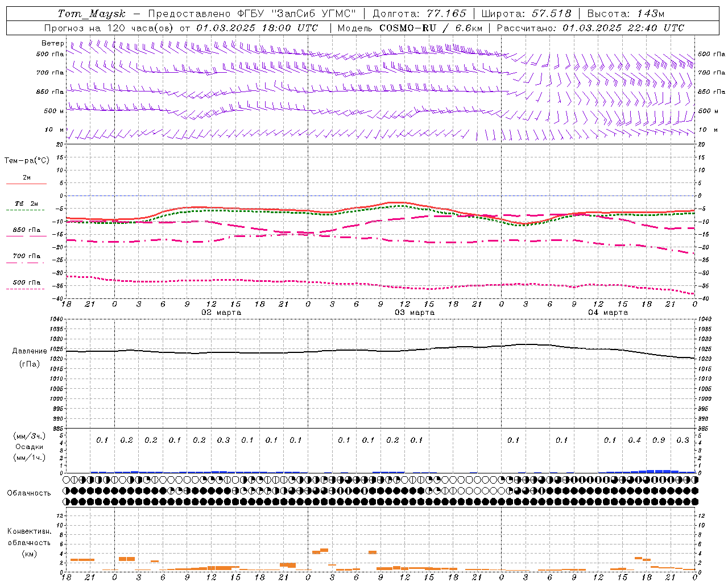Click the 02 марта date label
This screenshot has width=728, height=582.
point(222,313)
